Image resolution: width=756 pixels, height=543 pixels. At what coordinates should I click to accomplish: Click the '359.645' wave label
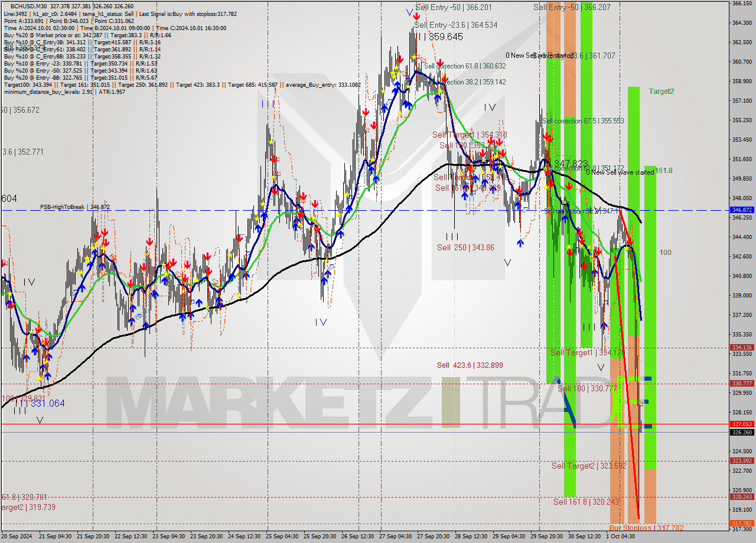(445, 37)
